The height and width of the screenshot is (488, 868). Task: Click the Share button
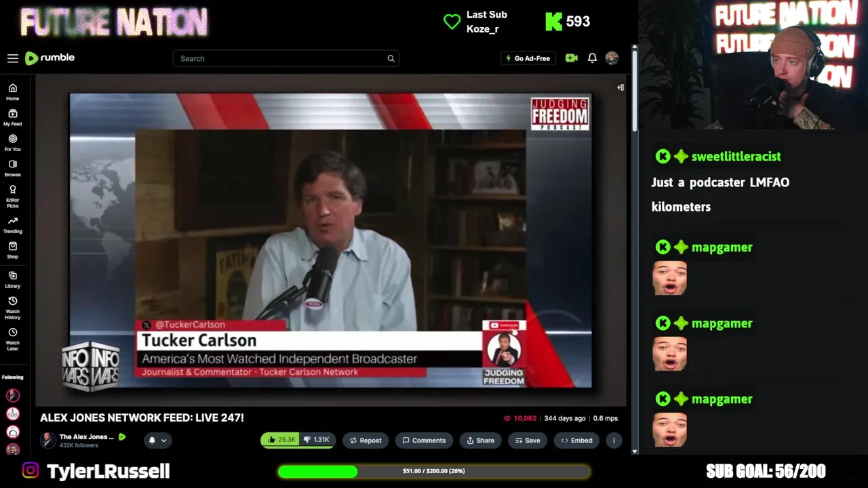point(481,441)
